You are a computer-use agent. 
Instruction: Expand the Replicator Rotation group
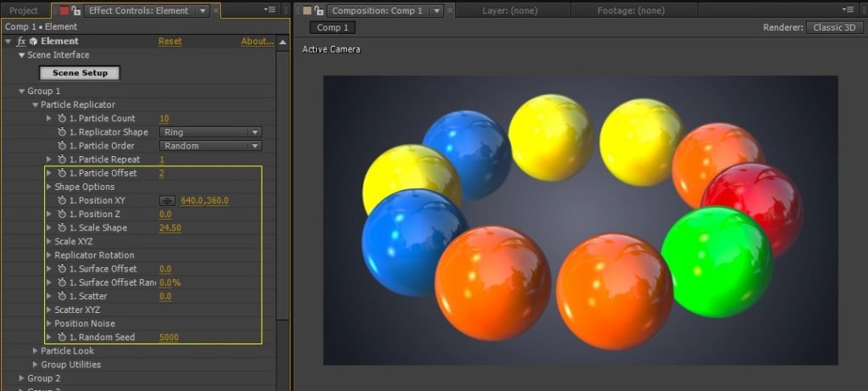click(x=48, y=255)
